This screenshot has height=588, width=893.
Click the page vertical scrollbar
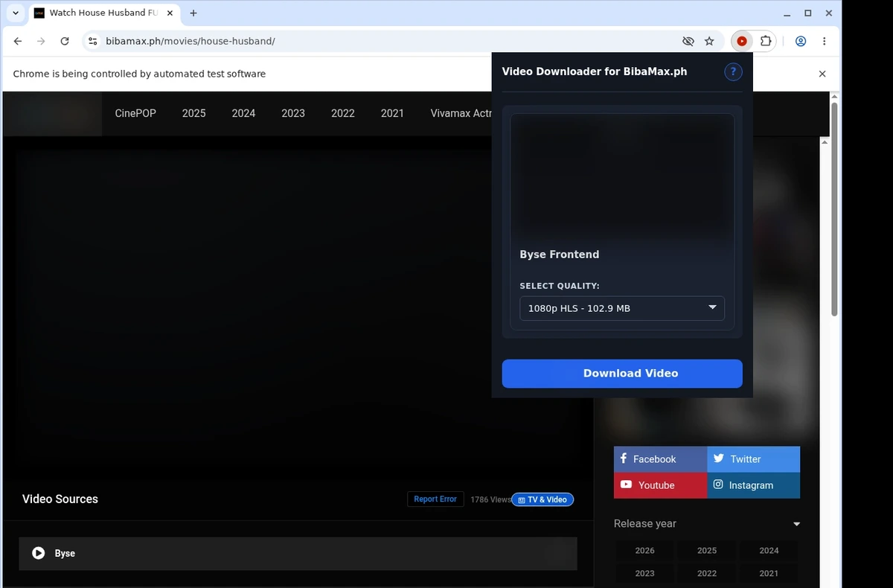(x=834, y=208)
